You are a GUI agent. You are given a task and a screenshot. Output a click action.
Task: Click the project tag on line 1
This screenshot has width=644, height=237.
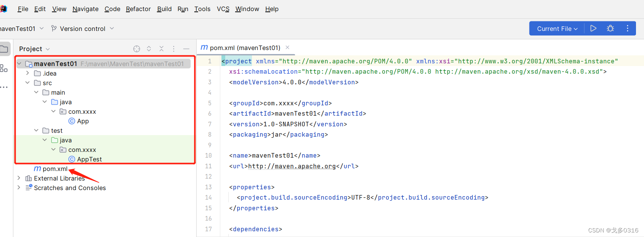tap(237, 61)
